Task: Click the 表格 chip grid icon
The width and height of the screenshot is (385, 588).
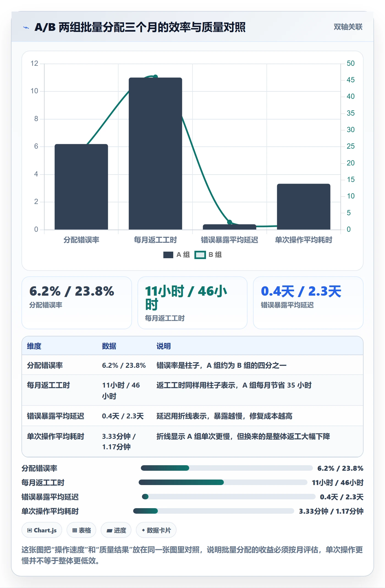Action: tap(75, 530)
